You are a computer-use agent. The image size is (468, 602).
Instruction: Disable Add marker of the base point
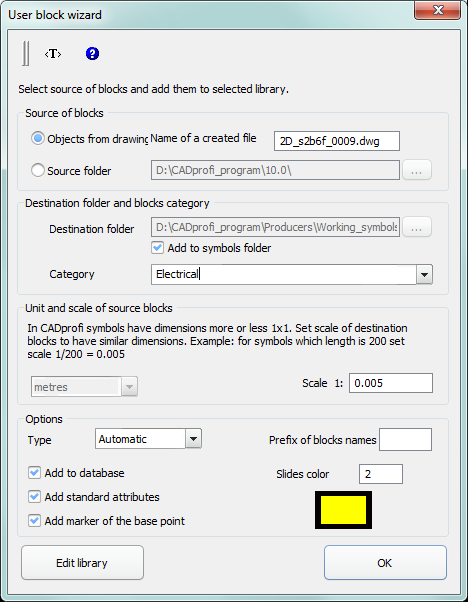tap(34, 521)
